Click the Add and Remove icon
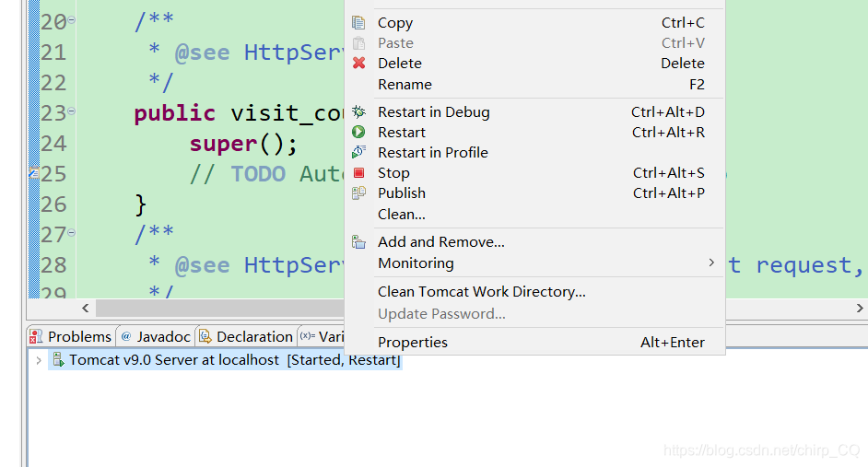The height and width of the screenshot is (467, 868). pos(358,242)
